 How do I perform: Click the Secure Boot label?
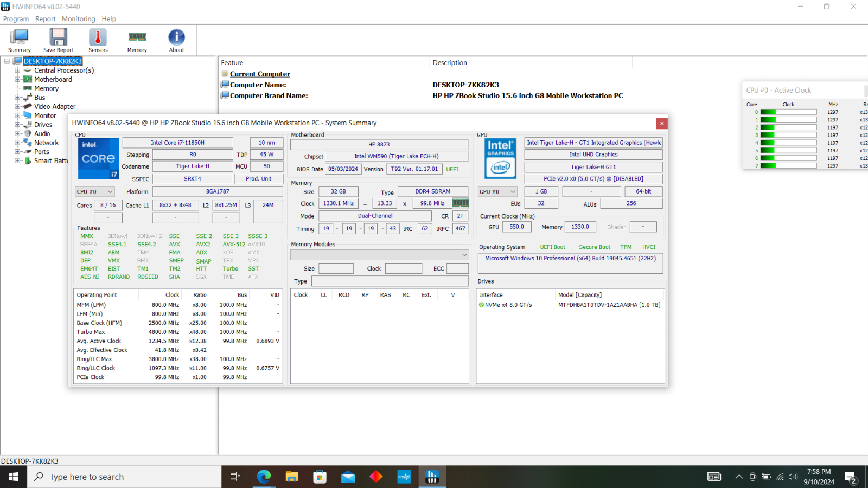click(x=595, y=247)
